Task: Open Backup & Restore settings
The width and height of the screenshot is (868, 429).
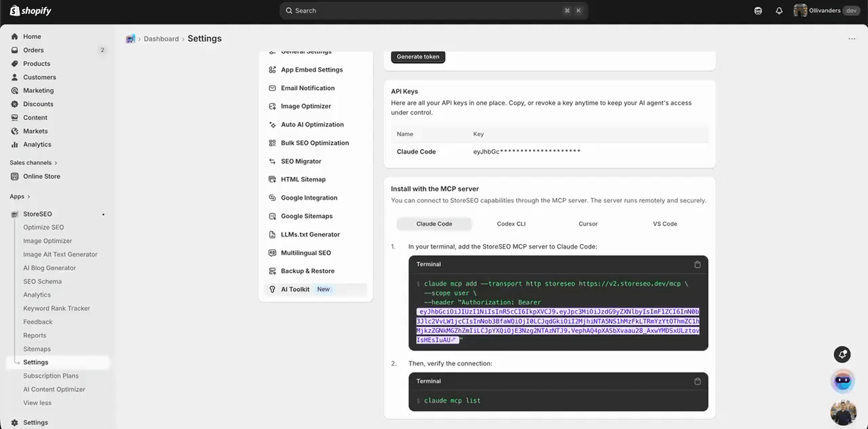Action: pyautogui.click(x=307, y=271)
